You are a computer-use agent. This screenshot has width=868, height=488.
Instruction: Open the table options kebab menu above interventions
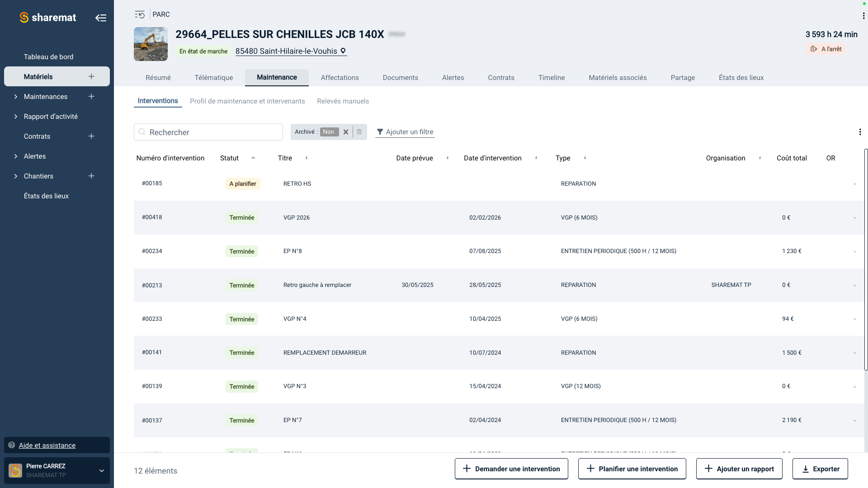coord(860,131)
